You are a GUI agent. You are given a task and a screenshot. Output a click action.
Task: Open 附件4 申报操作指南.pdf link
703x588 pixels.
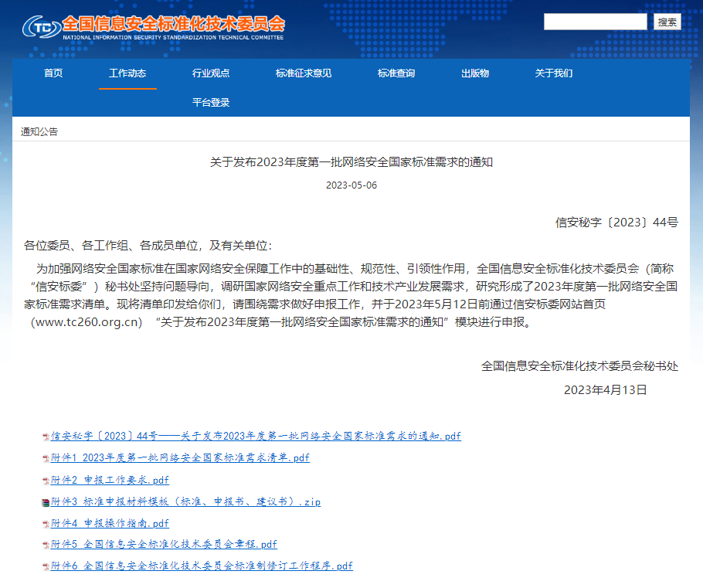(x=110, y=523)
